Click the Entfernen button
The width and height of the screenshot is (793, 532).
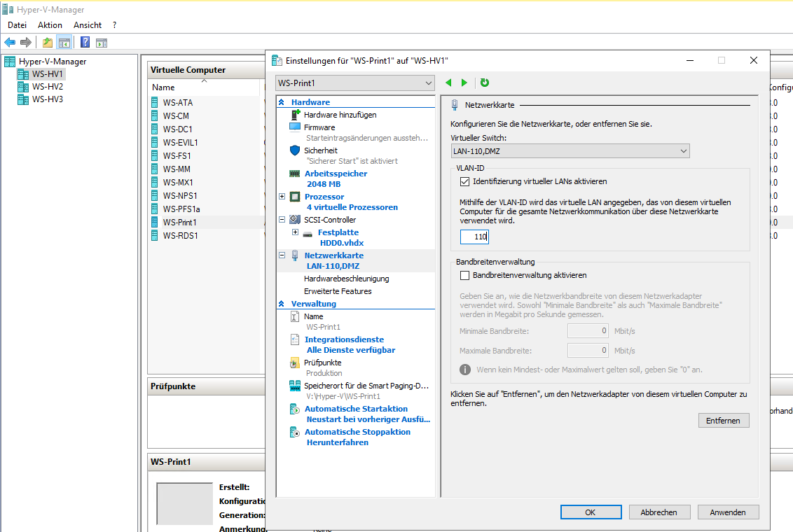tap(724, 420)
